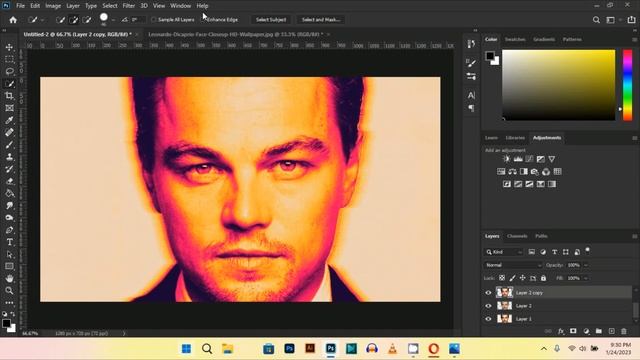
Task: Select the Move tool
Action: pyautogui.click(x=9, y=47)
